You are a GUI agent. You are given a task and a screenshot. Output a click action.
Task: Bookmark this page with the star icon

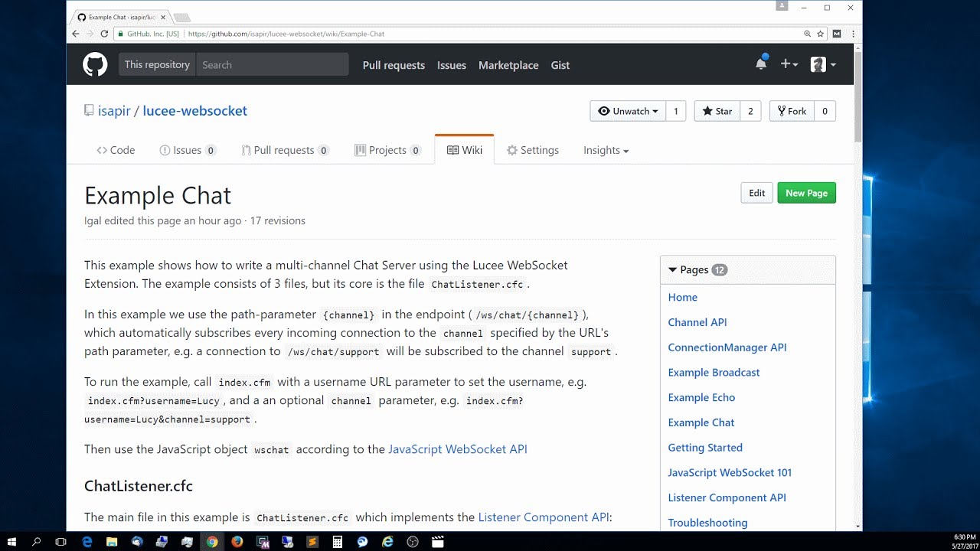click(x=821, y=34)
